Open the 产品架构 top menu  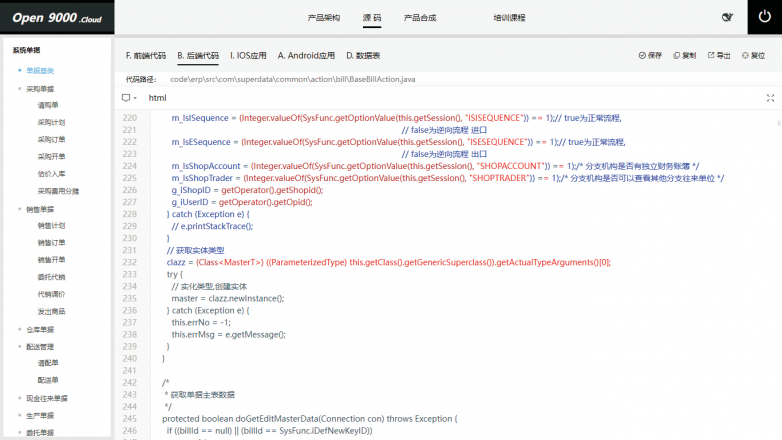pyautogui.click(x=324, y=17)
